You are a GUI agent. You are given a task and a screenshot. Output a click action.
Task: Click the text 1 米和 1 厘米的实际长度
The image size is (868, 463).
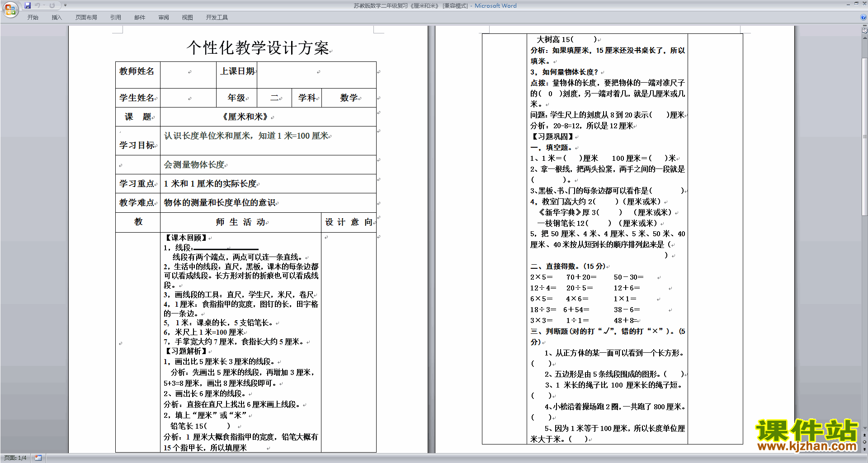210,183
